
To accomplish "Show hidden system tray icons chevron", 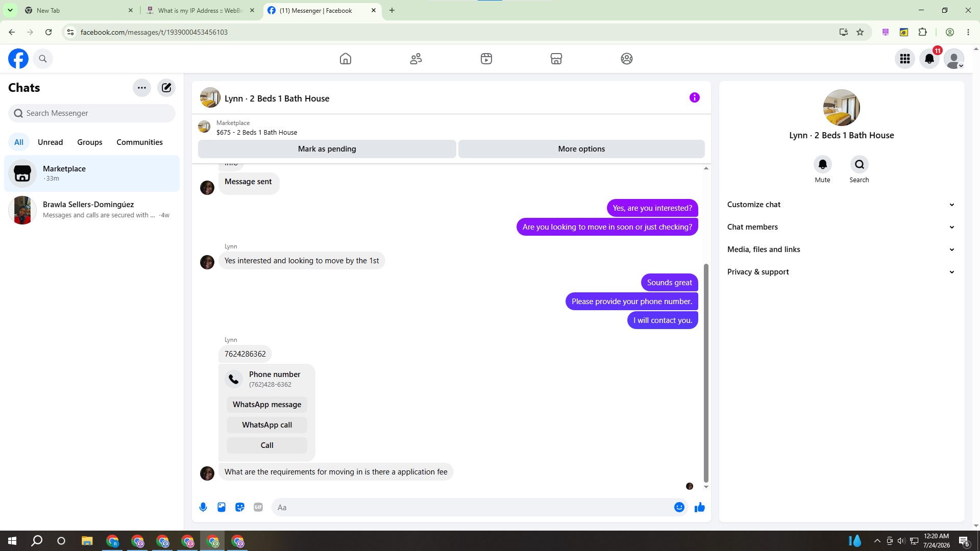I will pos(877,541).
